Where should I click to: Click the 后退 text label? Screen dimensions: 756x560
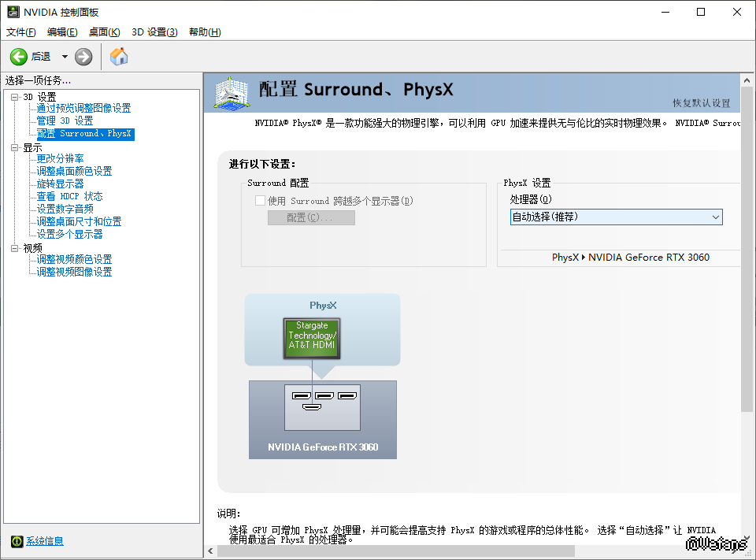41,57
